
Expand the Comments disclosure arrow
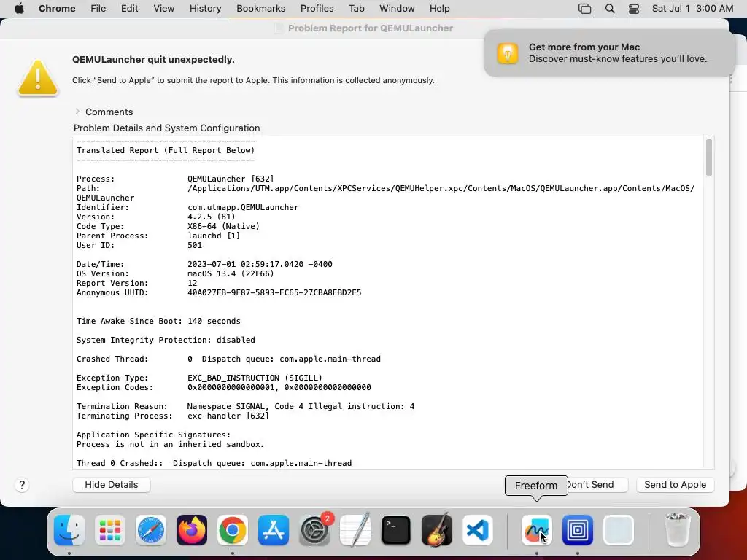coord(77,112)
